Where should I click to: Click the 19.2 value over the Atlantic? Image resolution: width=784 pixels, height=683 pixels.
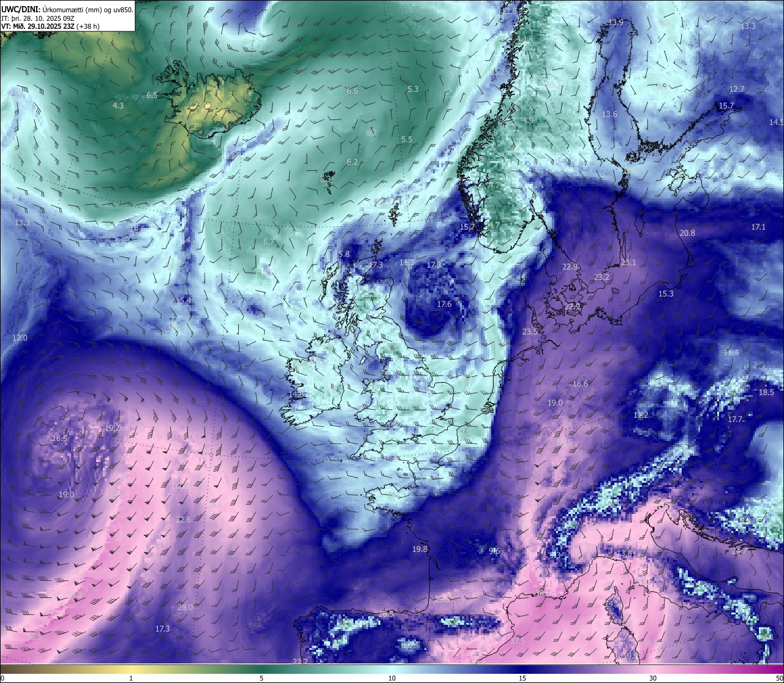[112, 428]
